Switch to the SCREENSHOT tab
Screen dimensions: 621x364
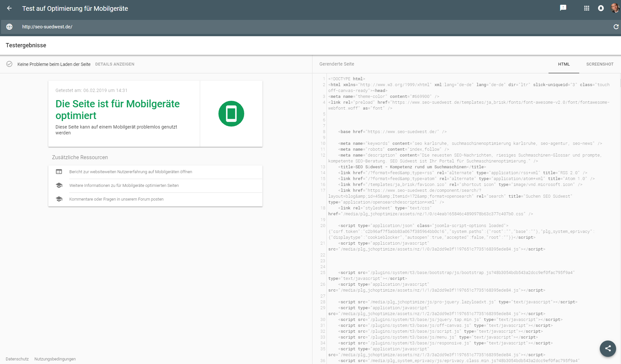tap(600, 64)
